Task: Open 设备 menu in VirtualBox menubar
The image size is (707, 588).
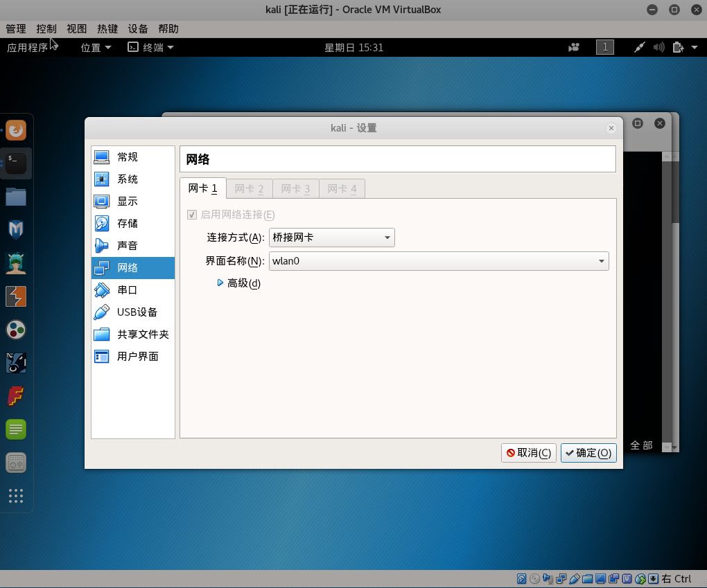Action: pos(138,29)
